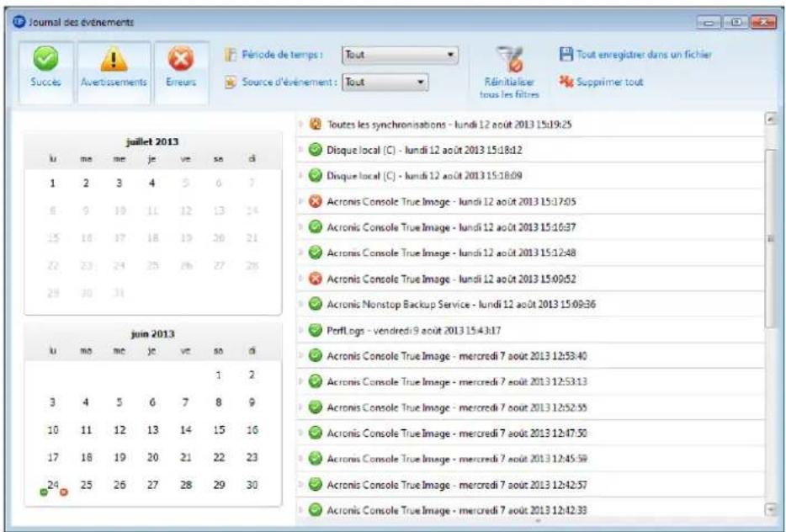The height and width of the screenshot is (532, 786).
Task: Open the Période de temps dropdown
Action: pos(400,55)
